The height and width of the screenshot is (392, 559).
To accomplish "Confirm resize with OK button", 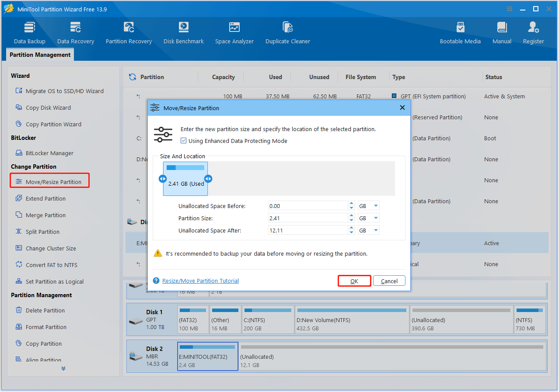I will [x=354, y=281].
